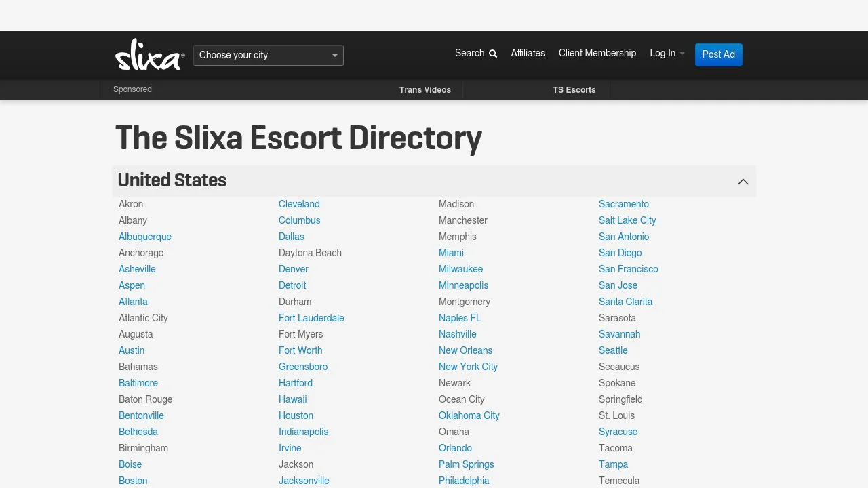
Task: Click the Slixa logo
Action: 149,55
